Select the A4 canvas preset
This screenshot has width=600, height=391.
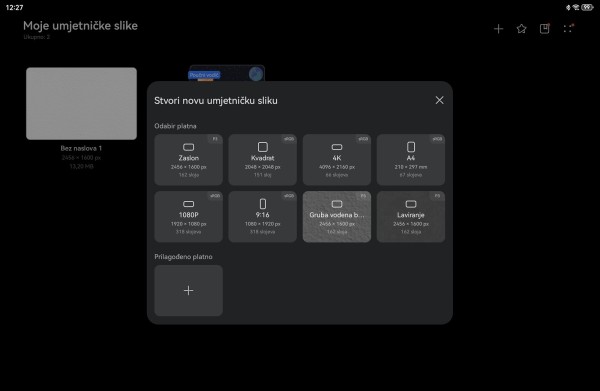pyautogui.click(x=411, y=160)
